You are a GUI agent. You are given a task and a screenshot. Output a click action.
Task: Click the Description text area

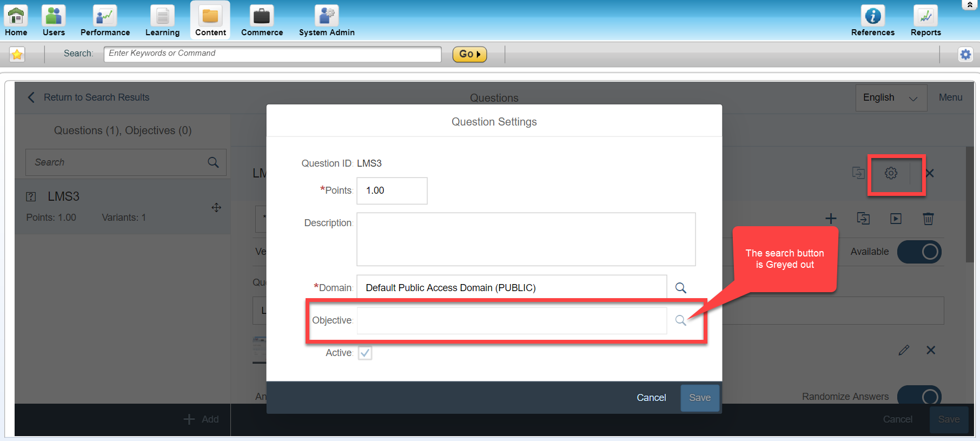click(526, 239)
